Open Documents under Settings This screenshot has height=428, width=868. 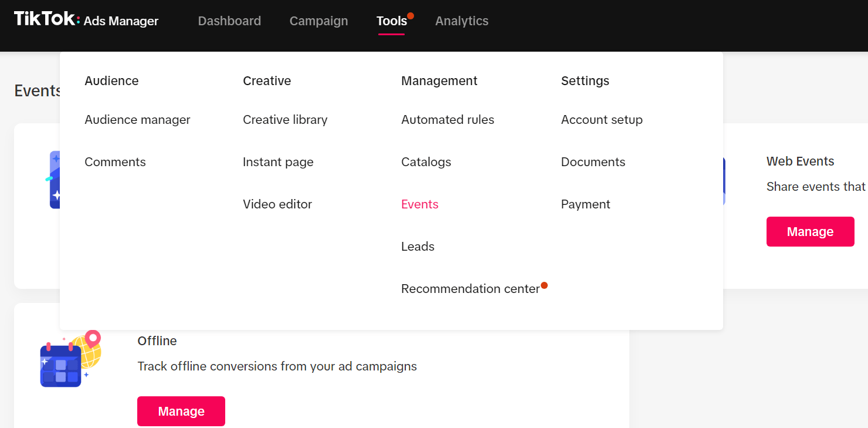point(593,162)
